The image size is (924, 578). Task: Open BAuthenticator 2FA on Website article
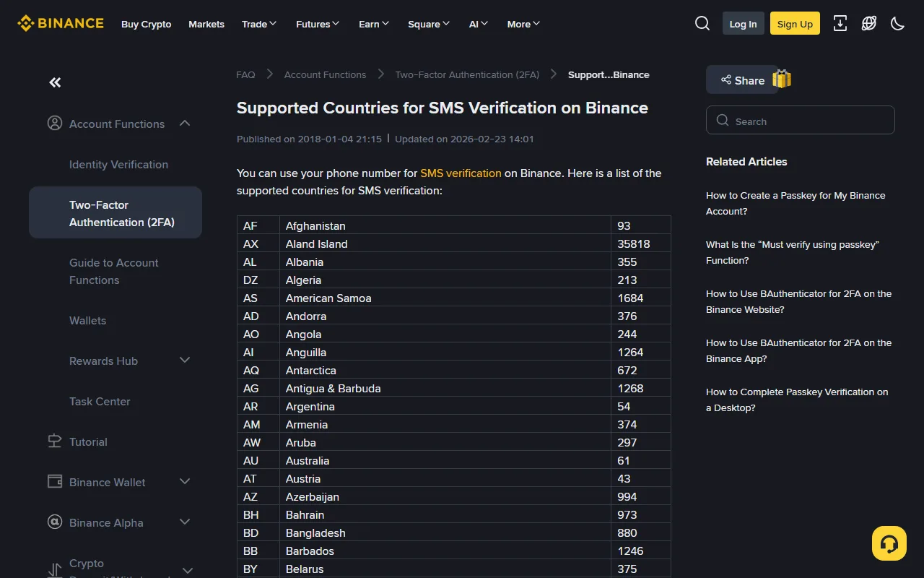point(798,301)
